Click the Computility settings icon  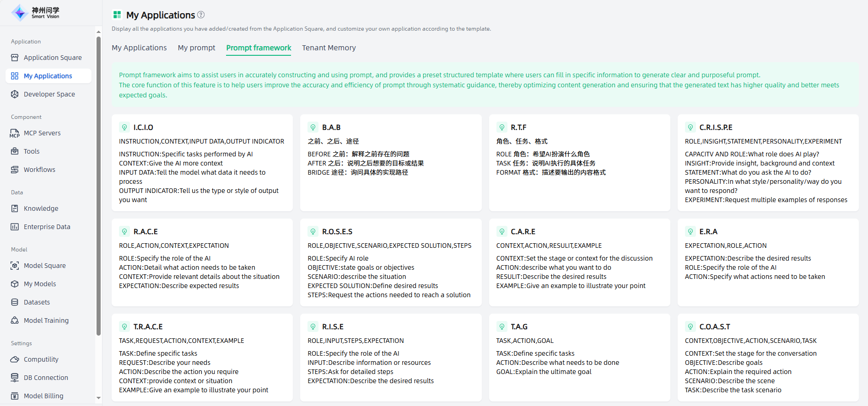pos(15,359)
